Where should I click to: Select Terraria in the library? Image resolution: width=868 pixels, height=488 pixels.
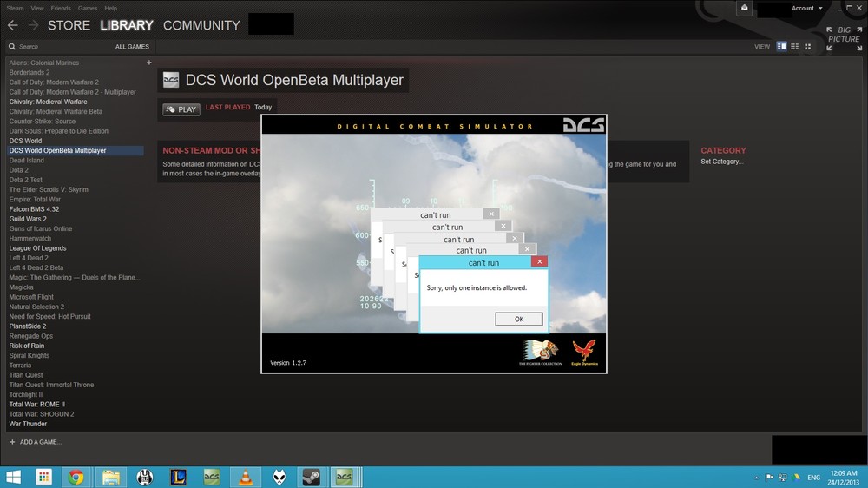click(20, 366)
